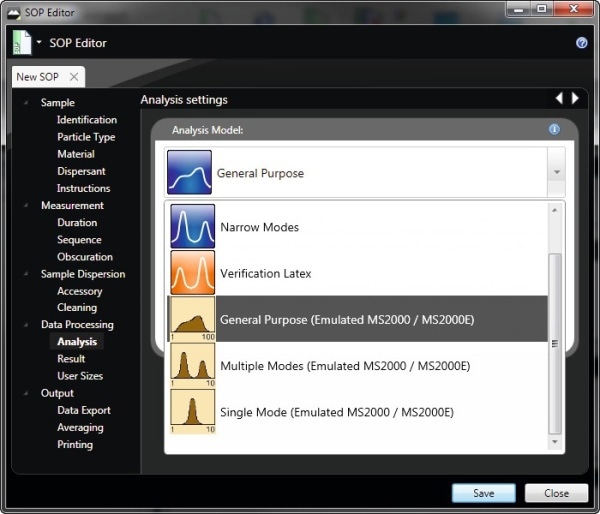
Task: Collapse the Data Processing tree section
Action: point(26,325)
